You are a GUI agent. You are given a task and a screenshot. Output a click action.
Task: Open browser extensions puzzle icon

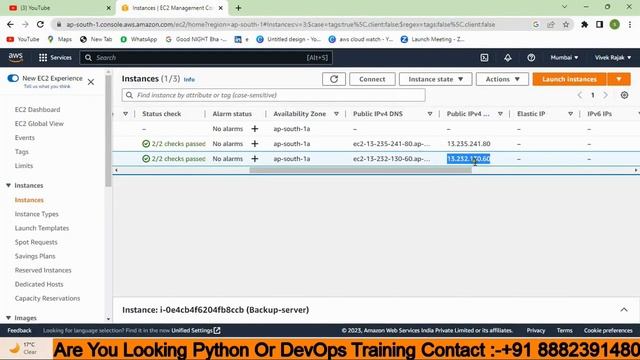584,24
